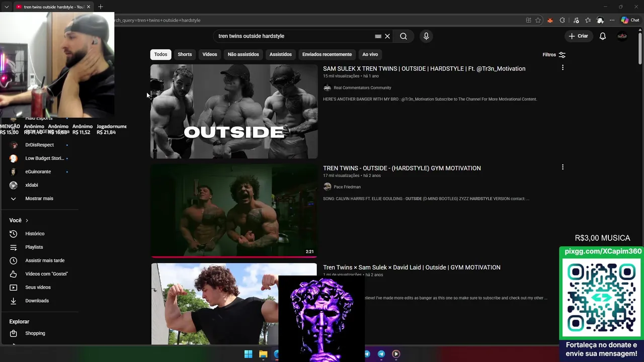Open browser profile avatar
This screenshot has width=644, height=362.
point(600,20)
